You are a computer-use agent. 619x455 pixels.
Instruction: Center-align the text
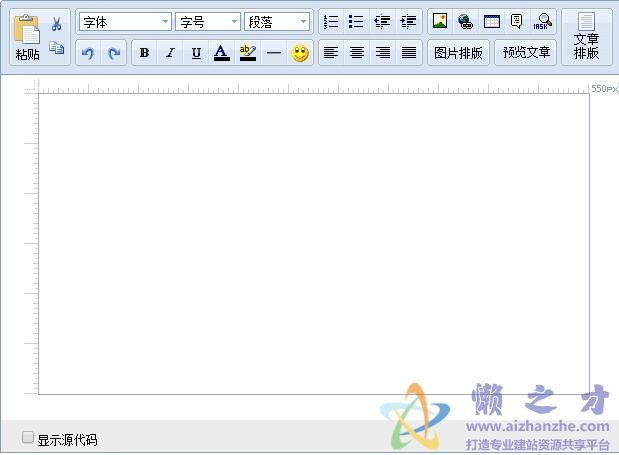coord(357,53)
